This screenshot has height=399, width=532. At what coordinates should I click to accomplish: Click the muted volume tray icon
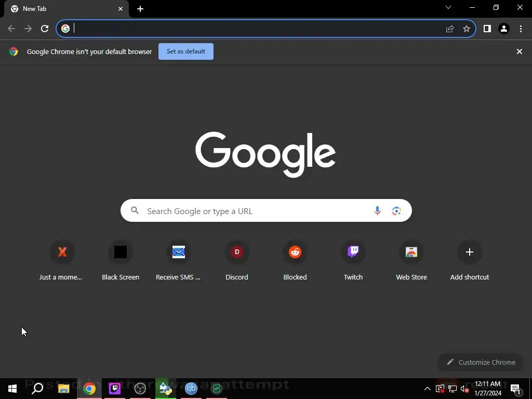click(465, 389)
